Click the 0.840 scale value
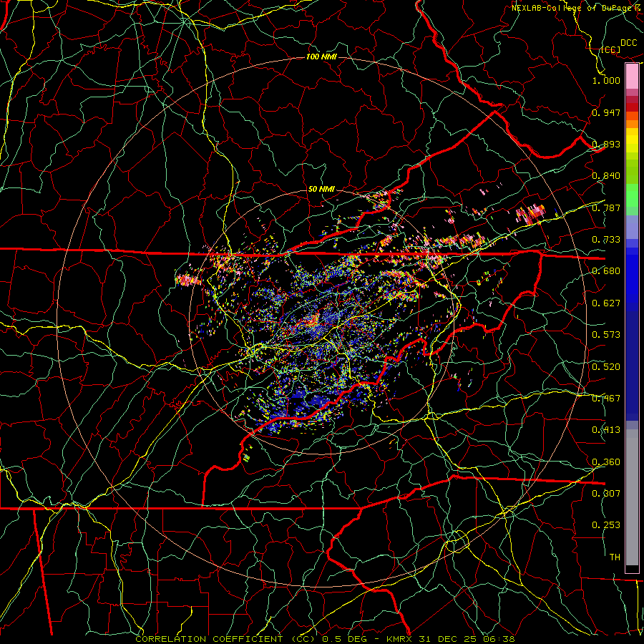 point(606,176)
